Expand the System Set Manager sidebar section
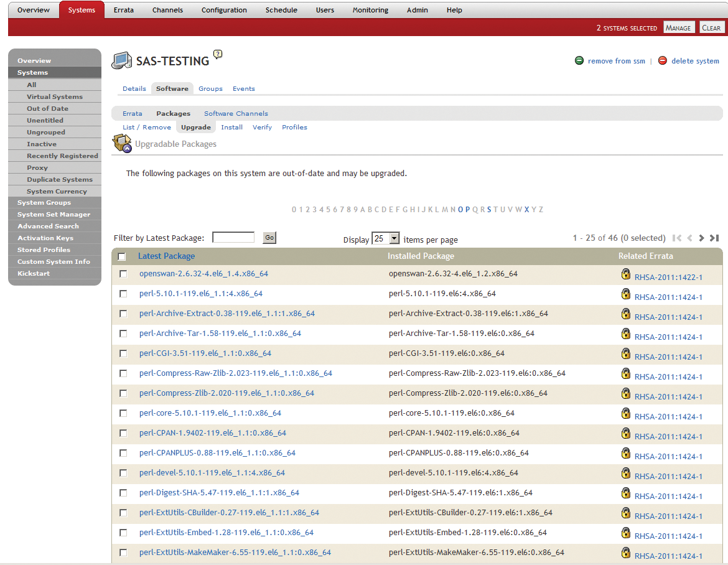The image size is (728, 565). tap(54, 214)
